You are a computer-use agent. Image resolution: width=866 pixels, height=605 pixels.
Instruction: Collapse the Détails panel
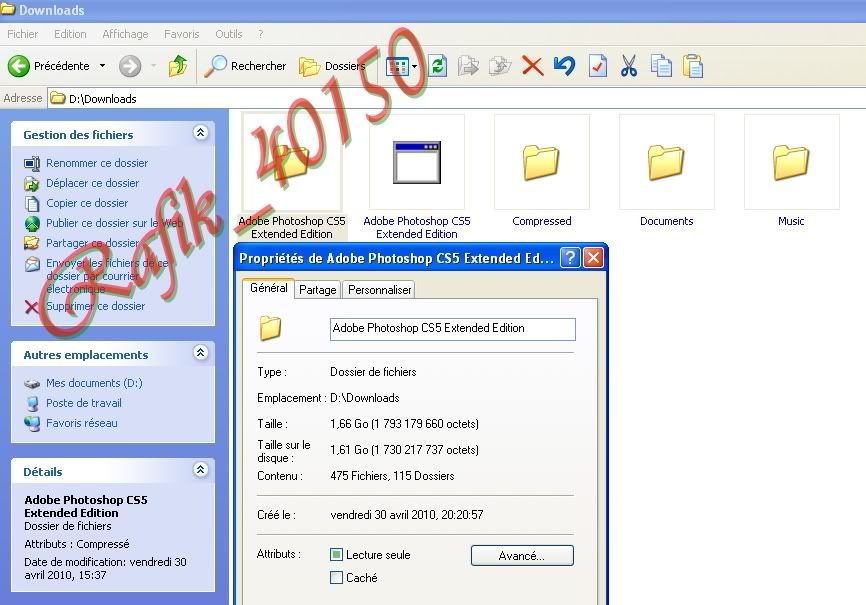pos(200,470)
